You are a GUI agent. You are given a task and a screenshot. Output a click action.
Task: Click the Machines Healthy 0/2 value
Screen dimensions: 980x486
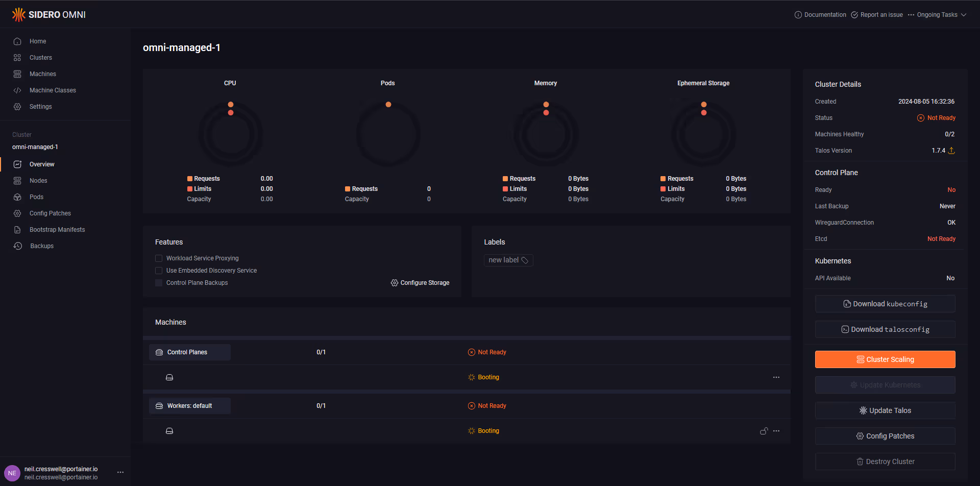point(949,134)
